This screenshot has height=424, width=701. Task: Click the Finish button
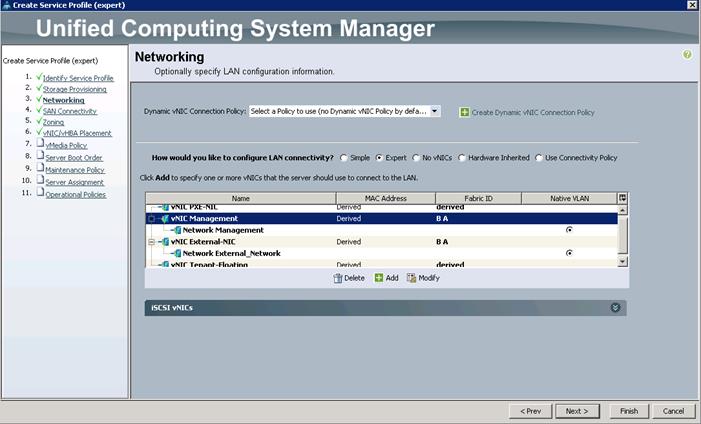coord(629,411)
